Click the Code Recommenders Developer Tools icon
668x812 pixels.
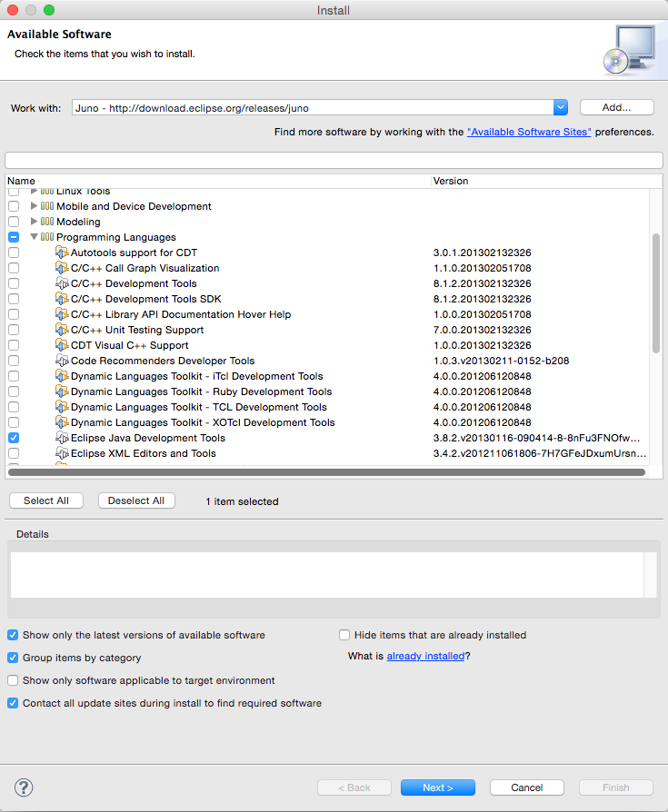(x=62, y=361)
